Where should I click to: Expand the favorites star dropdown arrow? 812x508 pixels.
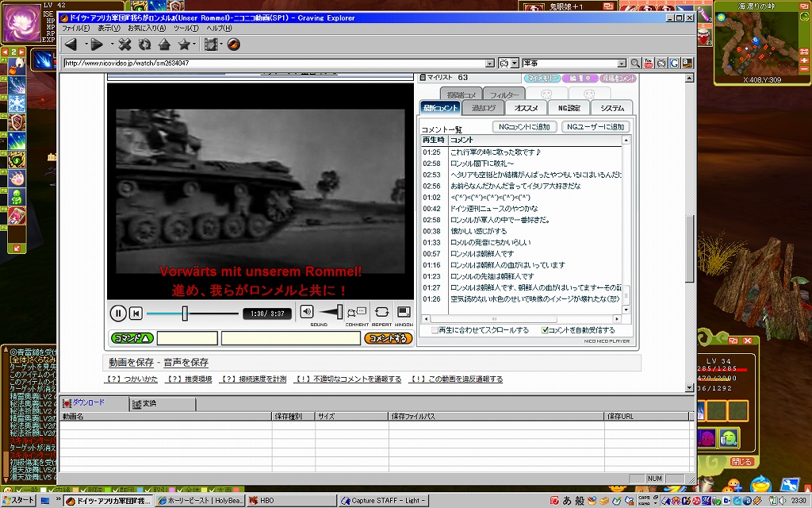point(195,44)
